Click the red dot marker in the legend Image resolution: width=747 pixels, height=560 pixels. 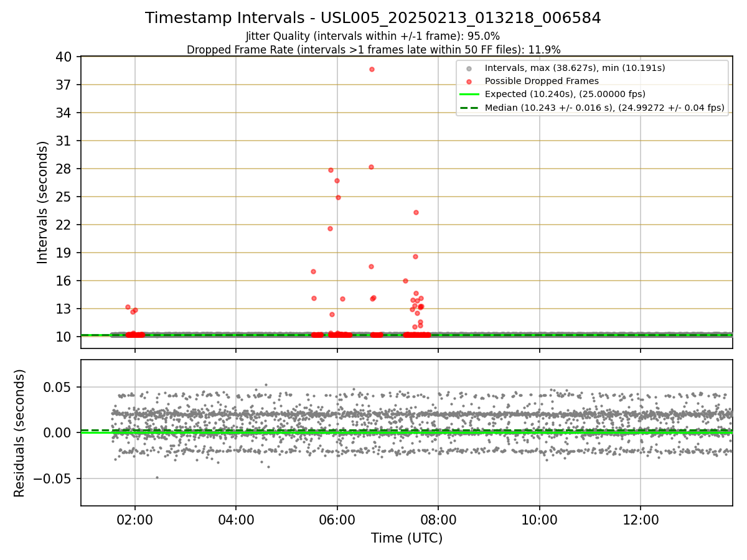click(469, 82)
